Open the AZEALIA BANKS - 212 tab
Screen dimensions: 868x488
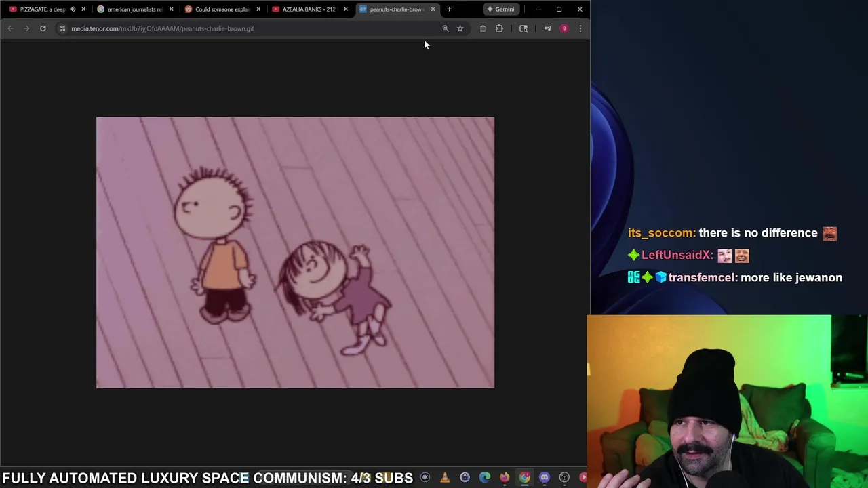click(309, 9)
